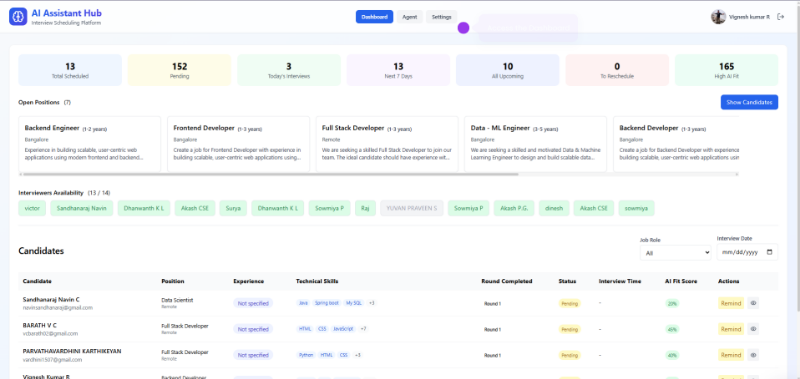
Task: Select interviewer chip Sandhanaraj Navin
Action: point(82,208)
